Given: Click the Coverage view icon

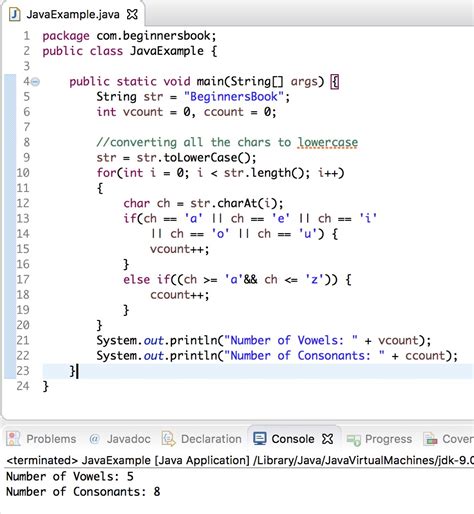Looking at the screenshot, I should point(430,439).
